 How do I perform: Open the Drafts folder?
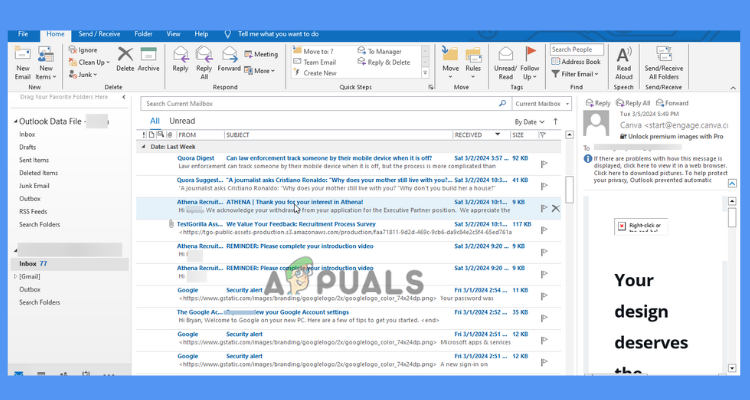(x=27, y=147)
